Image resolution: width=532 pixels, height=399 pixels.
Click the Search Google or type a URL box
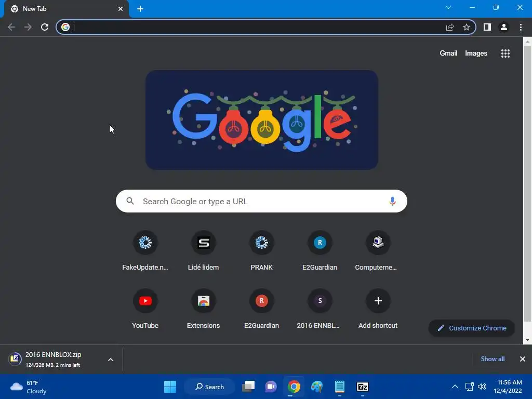pos(261,201)
